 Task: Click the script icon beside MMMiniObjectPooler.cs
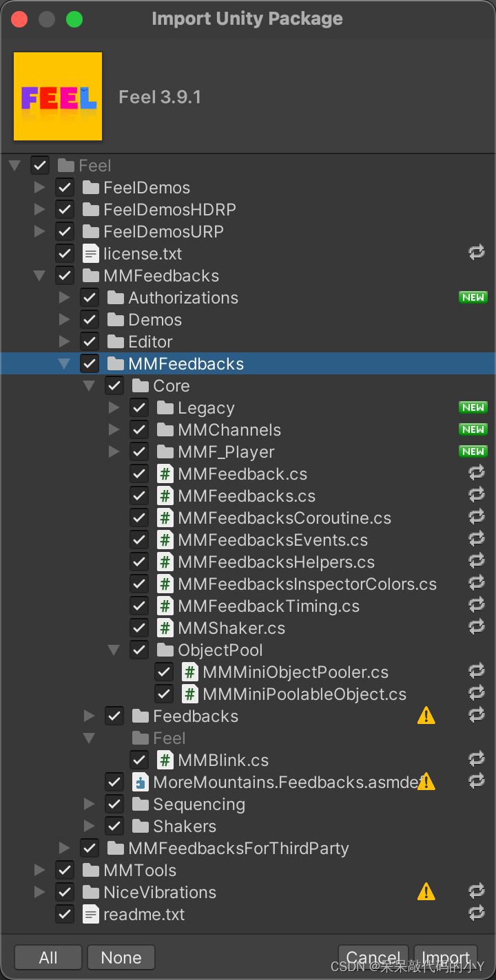coord(190,672)
